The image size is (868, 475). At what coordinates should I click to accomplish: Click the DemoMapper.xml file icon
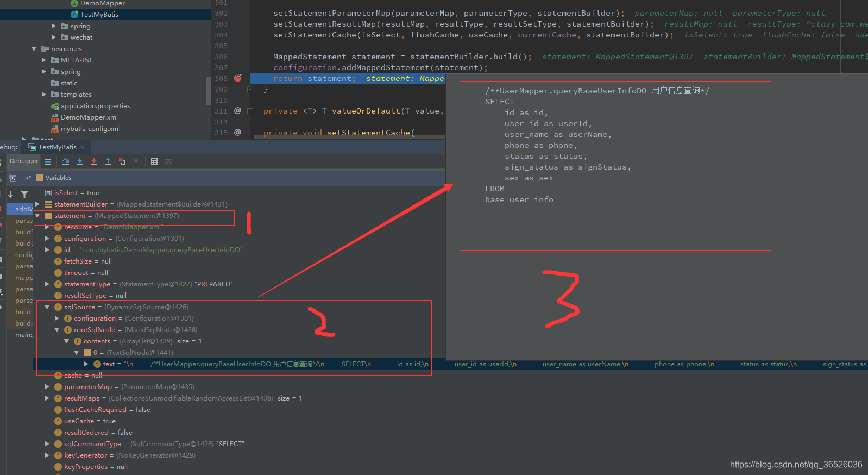pyautogui.click(x=55, y=117)
